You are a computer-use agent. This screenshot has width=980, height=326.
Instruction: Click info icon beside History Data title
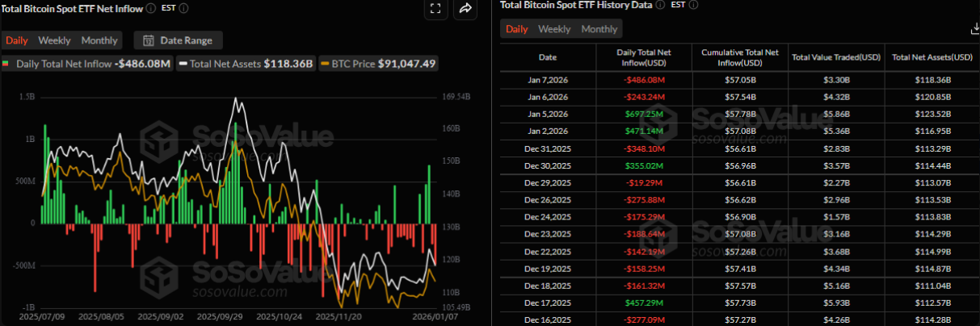tap(660, 5)
